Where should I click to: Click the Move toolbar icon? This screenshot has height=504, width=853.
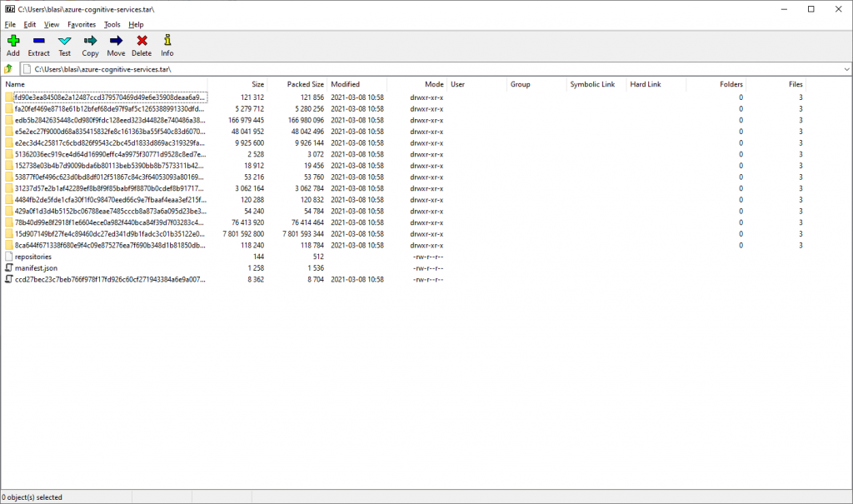(116, 45)
